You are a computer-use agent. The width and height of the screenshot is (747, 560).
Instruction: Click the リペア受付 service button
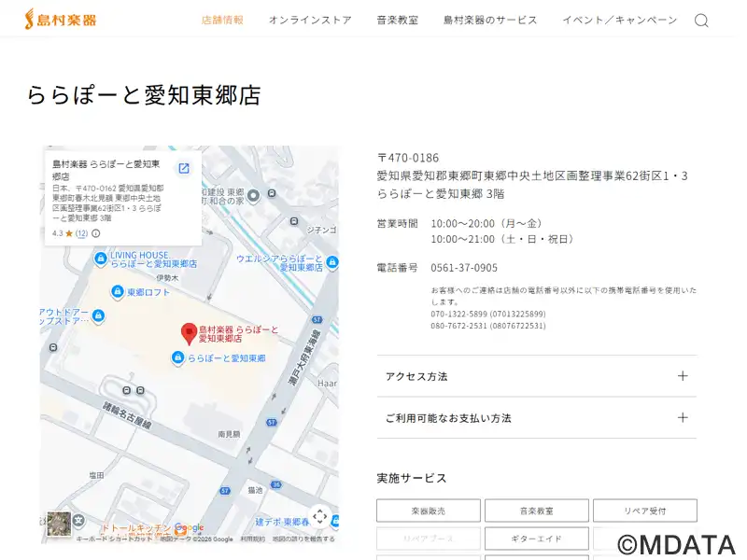tap(644, 511)
